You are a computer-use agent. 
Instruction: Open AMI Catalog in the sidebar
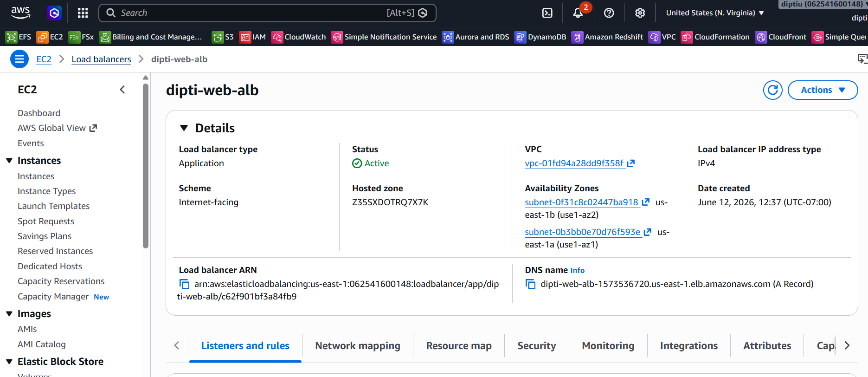42,344
